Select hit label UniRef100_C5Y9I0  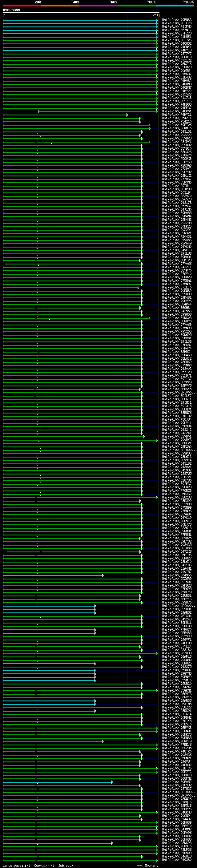[176, 149]
